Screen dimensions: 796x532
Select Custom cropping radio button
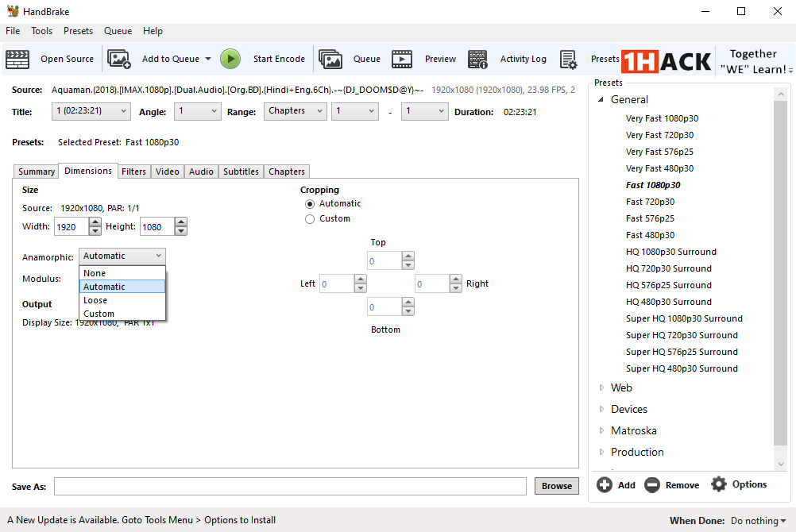pos(310,219)
